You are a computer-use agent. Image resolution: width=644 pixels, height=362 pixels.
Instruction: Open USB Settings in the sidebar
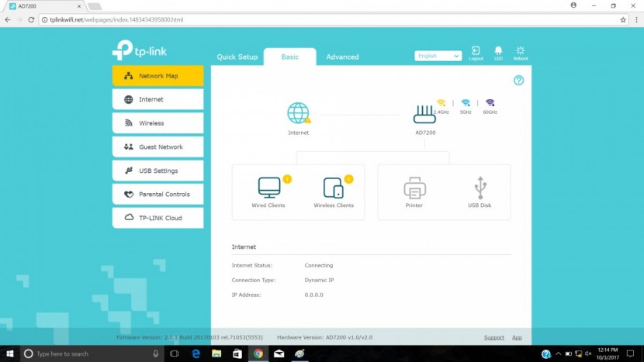[x=158, y=171]
